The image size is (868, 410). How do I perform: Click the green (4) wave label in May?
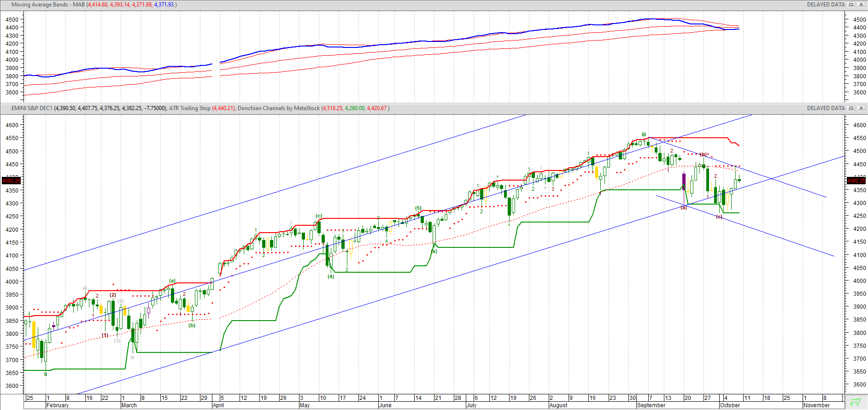(331, 277)
